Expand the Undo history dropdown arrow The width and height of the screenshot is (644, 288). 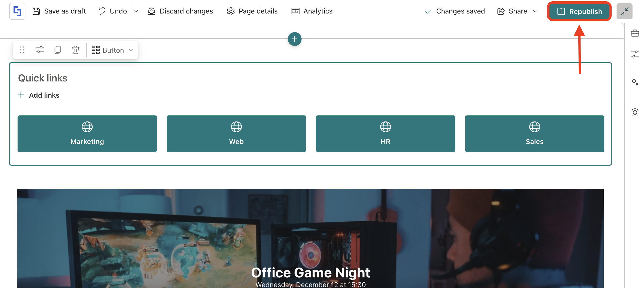pos(136,11)
